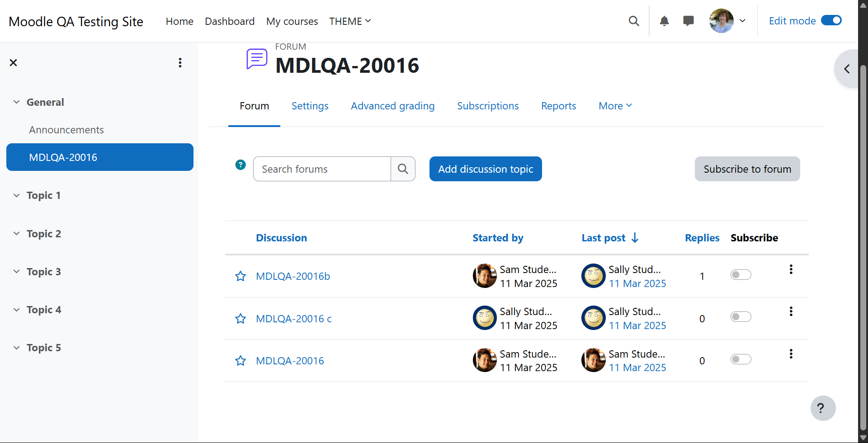Open MDLQA-20016b discussion link
Screen dimensions: 868x443
293,276
